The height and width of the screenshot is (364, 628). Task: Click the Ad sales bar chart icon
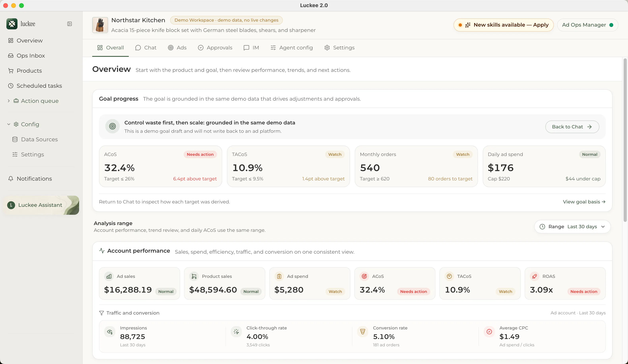pyautogui.click(x=109, y=276)
